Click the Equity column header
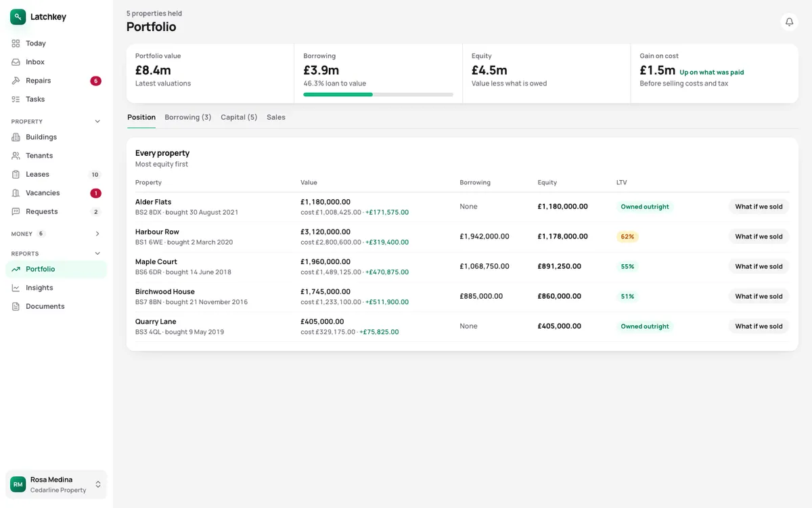The image size is (812, 508). point(547,183)
